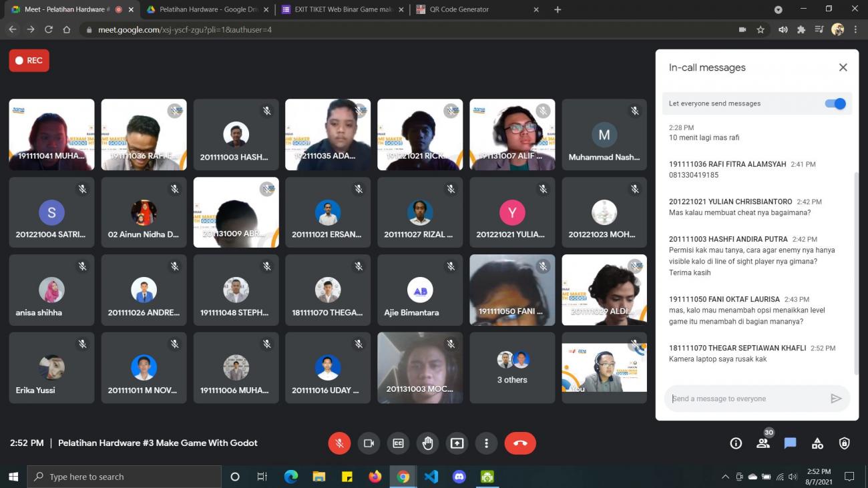Open the Activities panel

coord(817,443)
